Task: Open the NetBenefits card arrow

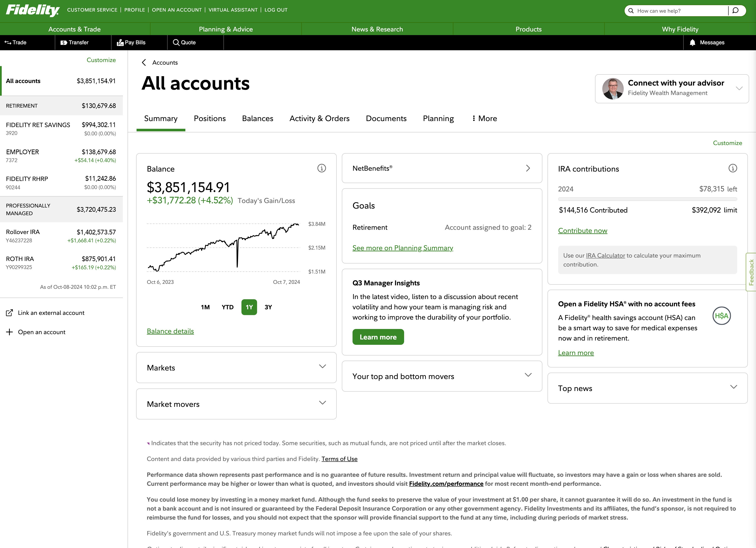Action: [528, 168]
